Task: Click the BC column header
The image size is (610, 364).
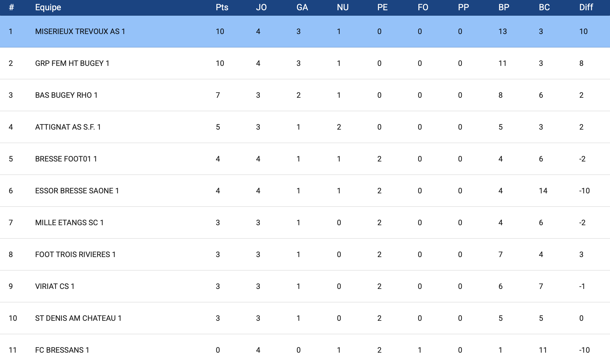Action: 544,7
